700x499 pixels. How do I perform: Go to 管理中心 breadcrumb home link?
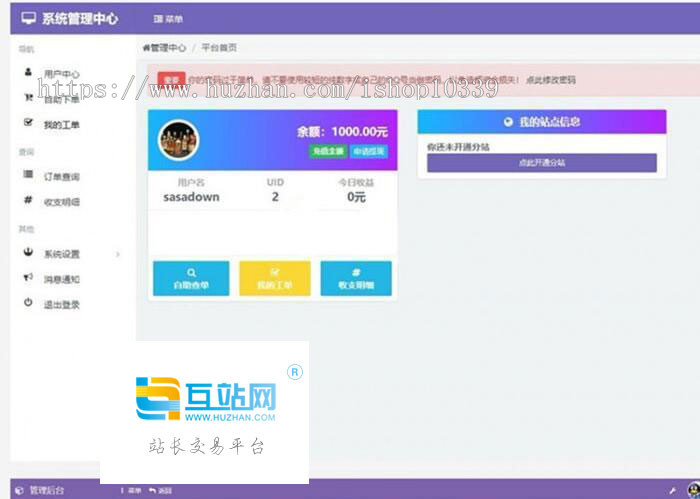tap(164, 48)
